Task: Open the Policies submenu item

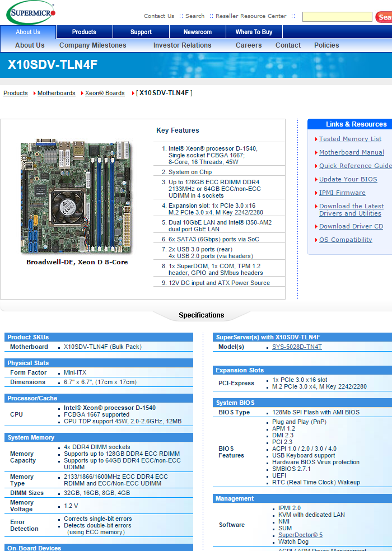Action: [x=326, y=45]
